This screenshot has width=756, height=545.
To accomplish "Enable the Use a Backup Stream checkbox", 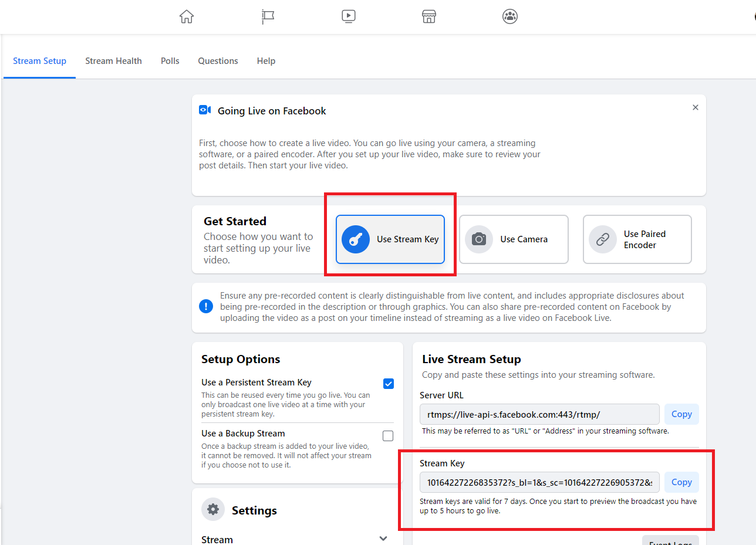I will pyautogui.click(x=388, y=436).
